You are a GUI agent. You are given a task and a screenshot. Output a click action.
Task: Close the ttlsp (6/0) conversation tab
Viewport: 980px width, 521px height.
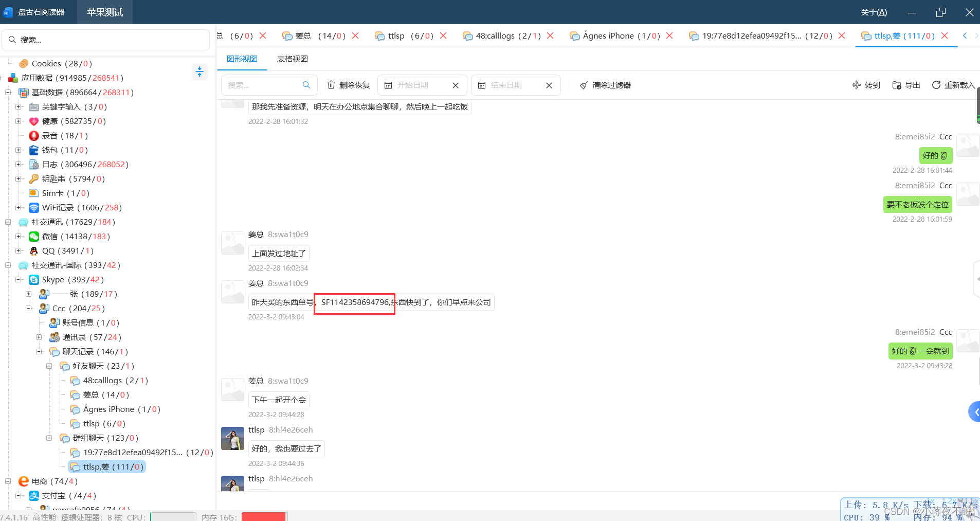coord(443,35)
